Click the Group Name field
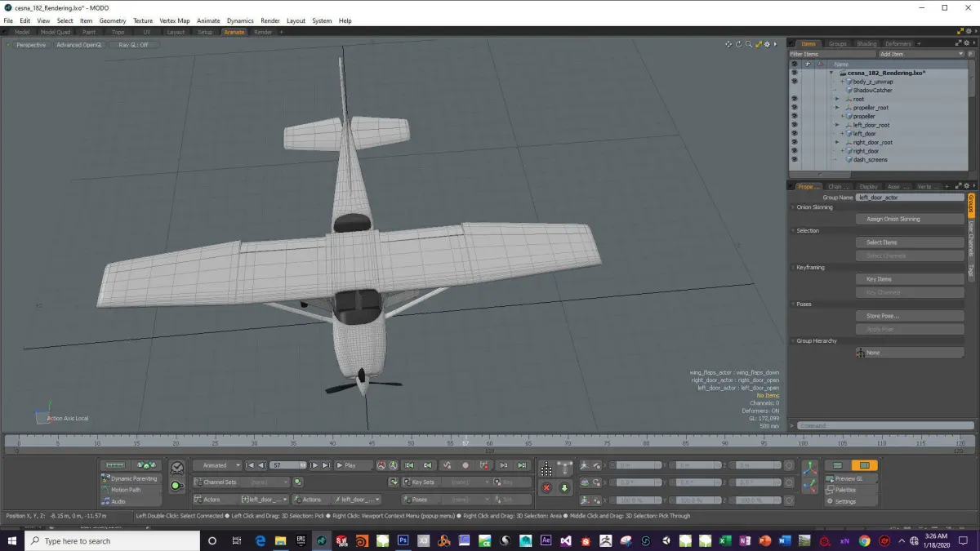This screenshot has width=980, height=551. click(910, 197)
